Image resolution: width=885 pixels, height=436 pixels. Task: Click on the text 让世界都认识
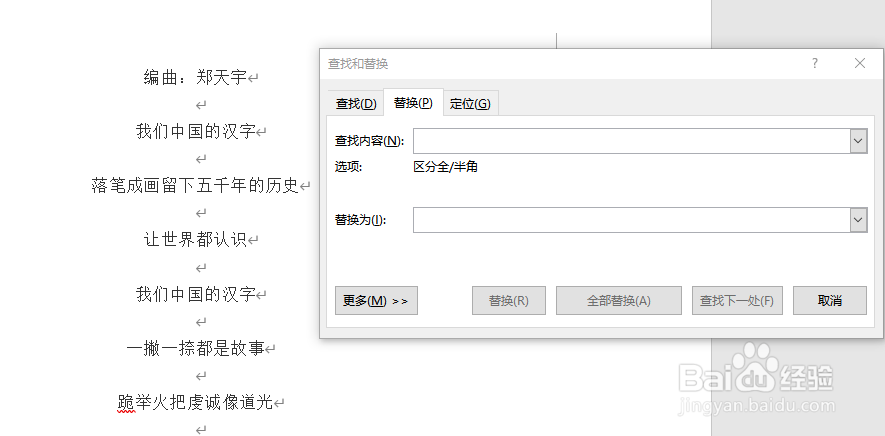196,239
